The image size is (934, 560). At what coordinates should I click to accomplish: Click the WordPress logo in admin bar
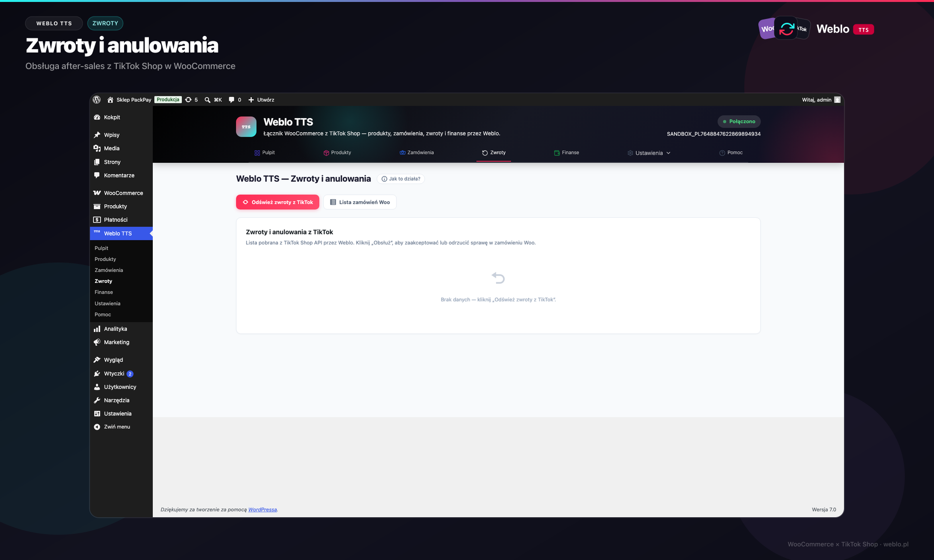click(x=97, y=100)
